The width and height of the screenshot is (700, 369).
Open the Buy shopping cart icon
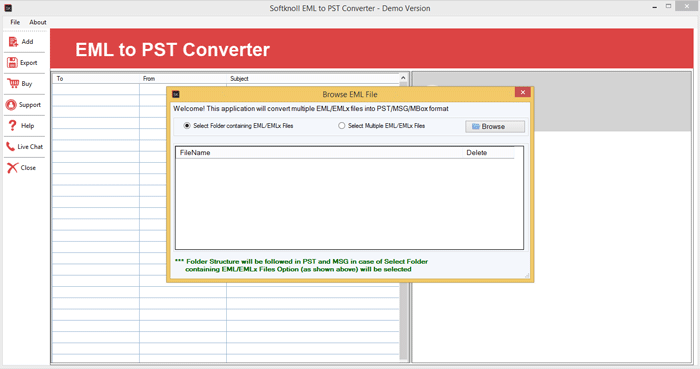point(13,83)
